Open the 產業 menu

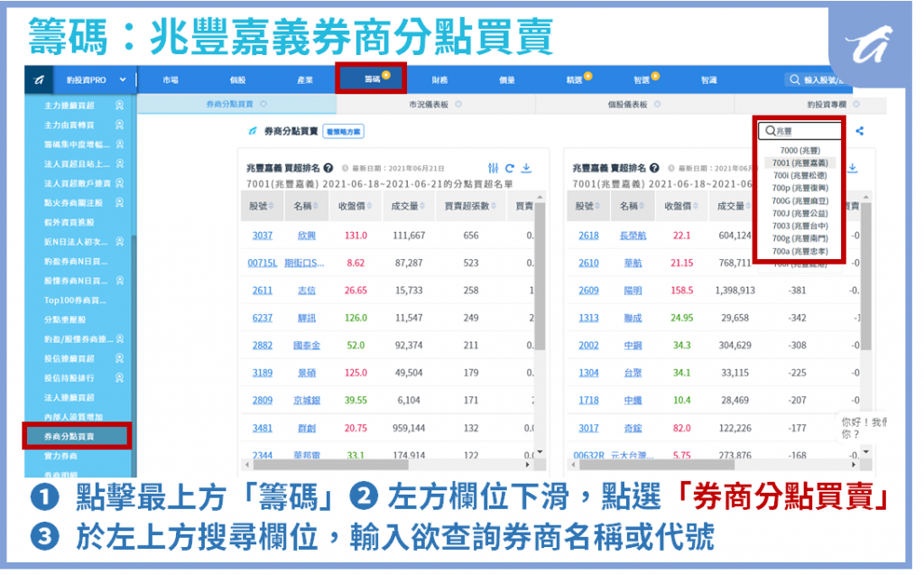pos(305,79)
